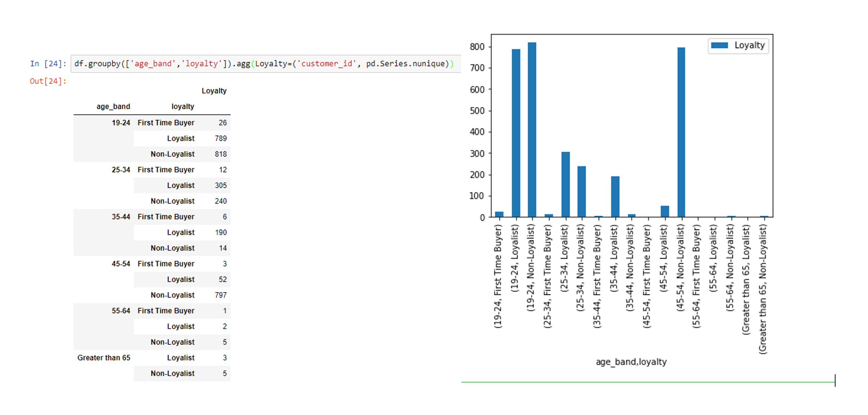This screenshot has width=868, height=415.
Task: Click the Loyalty legend text in chart
Action: [x=749, y=46]
